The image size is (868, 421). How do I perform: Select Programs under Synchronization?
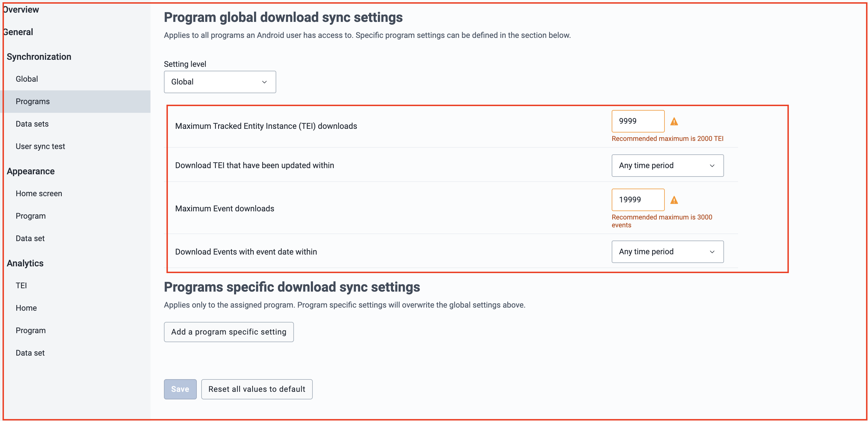pos(75,101)
